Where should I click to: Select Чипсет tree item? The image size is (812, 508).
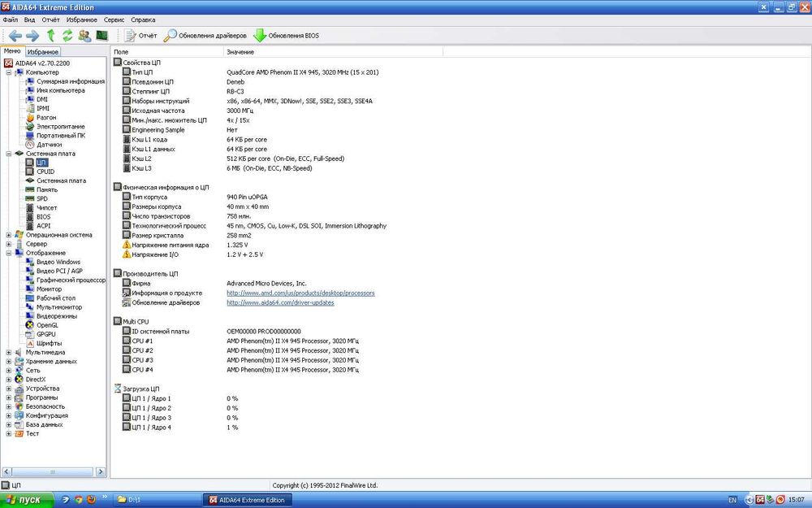pyautogui.click(x=46, y=208)
